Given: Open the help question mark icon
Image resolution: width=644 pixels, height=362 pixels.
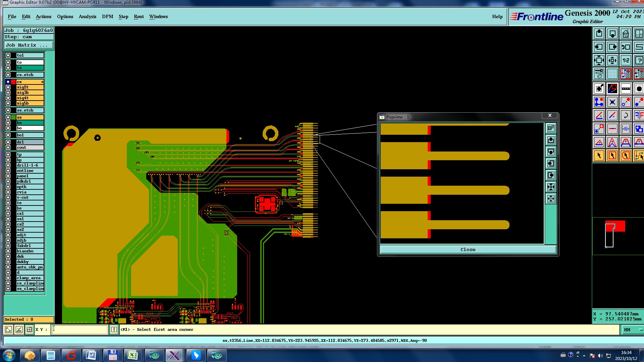Looking at the screenshot, I should click(x=639, y=61).
